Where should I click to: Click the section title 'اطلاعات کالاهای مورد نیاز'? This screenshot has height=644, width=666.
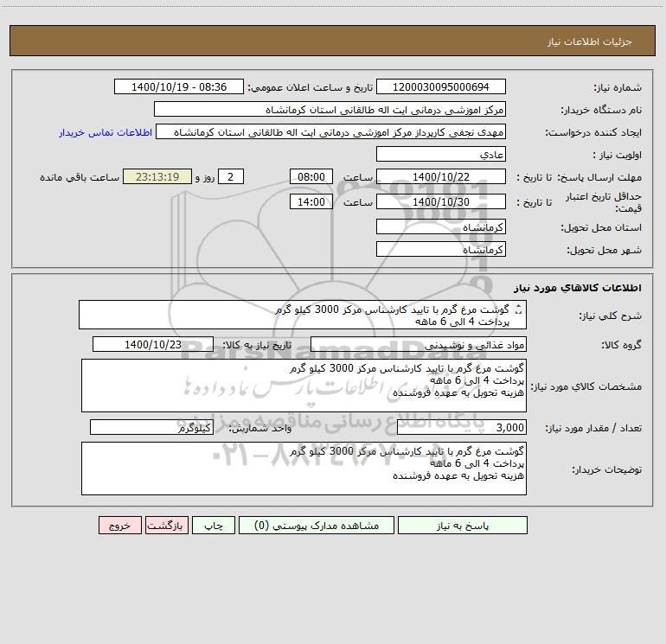(578, 288)
